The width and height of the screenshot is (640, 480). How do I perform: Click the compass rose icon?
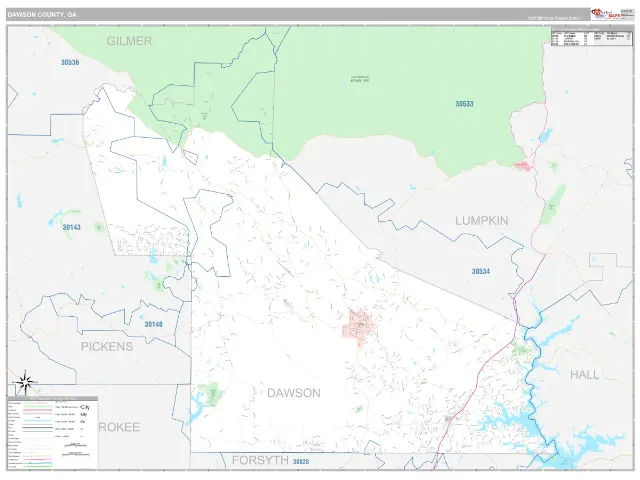tap(25, 382)
